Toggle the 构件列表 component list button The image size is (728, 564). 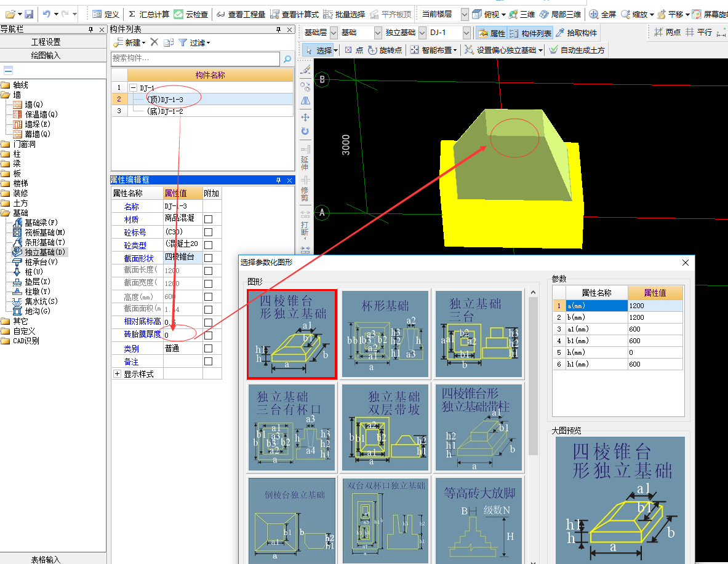click(x=530, y=33)
